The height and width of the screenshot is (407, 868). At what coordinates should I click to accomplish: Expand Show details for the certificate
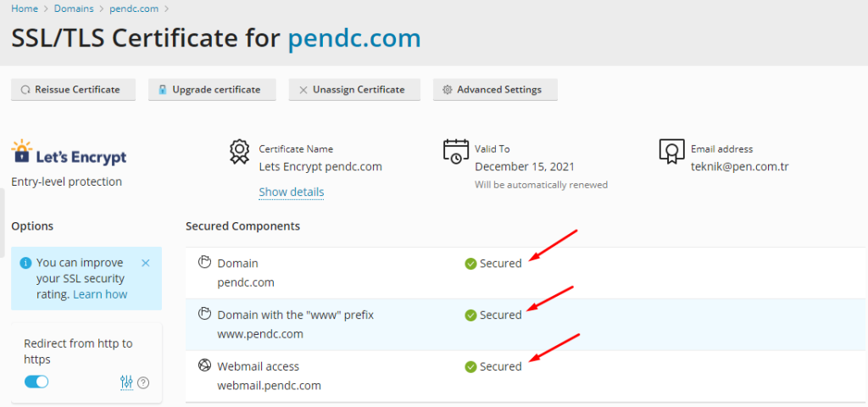coord(292,192)
